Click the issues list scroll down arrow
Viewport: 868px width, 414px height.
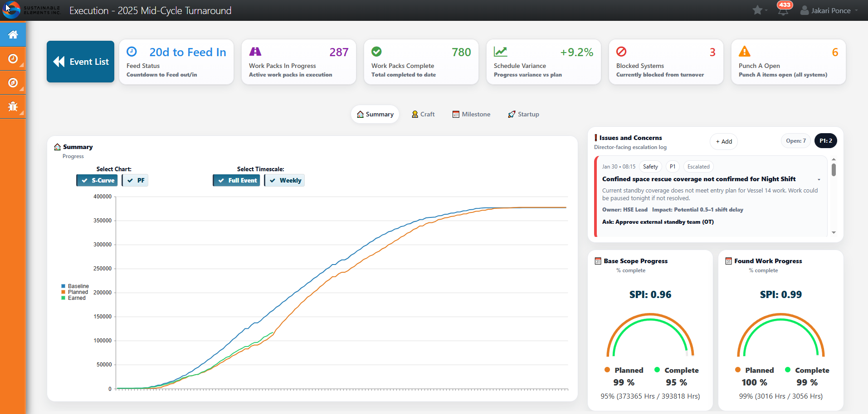834,232
